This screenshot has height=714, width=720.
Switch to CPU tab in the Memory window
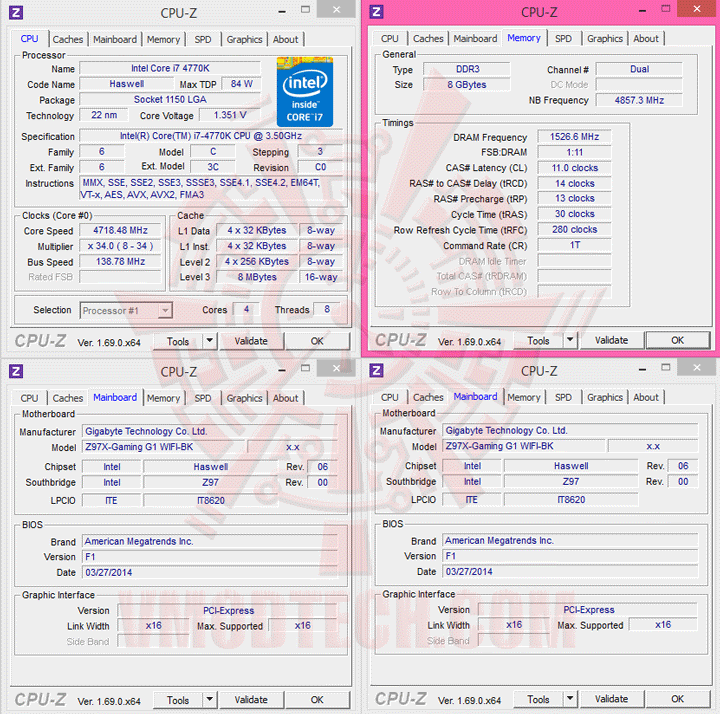[x=390, y=39]
